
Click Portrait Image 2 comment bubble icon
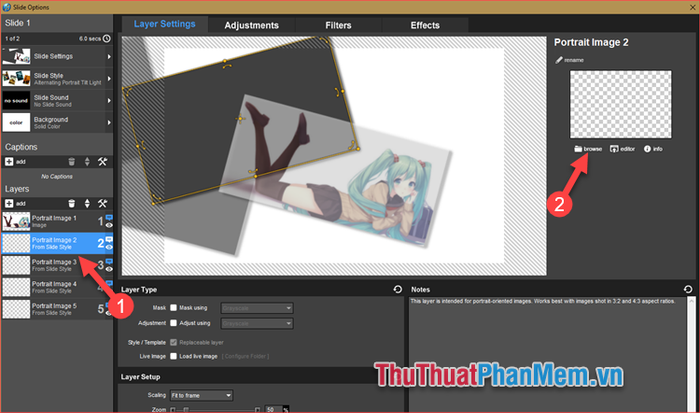(x=109, y=240)
